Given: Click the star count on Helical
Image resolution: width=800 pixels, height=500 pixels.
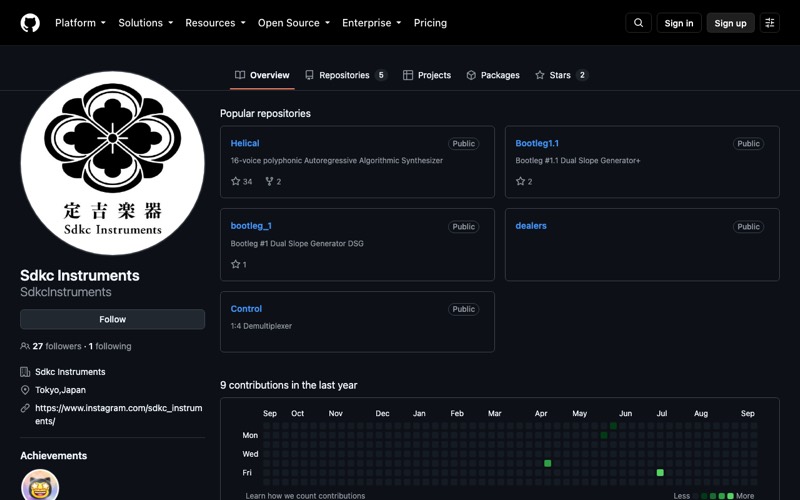Looking at the screenshot, I should tap(241, 182).
